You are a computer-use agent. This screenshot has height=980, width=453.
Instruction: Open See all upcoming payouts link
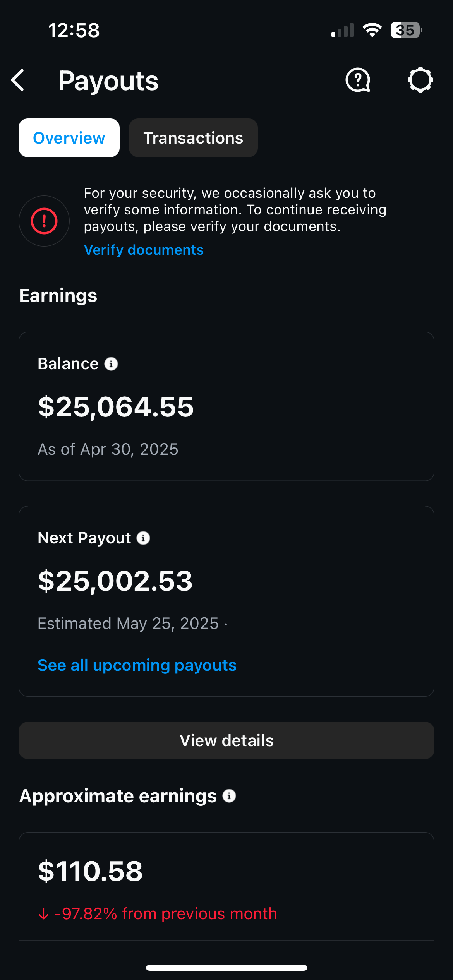(x=137, y=665)
